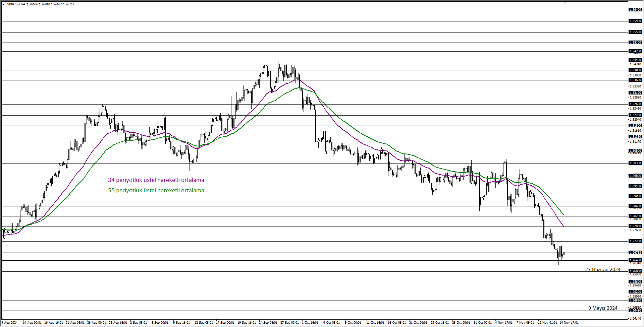Screen dimensions: 644x327
Task: Click the '28 Aug 16:01' time axis label
Action: point(118,323)
